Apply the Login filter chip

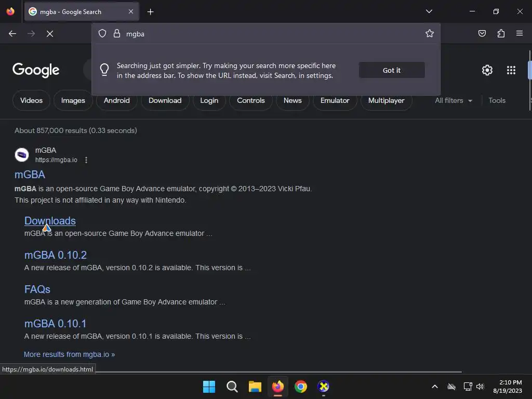[209, 100]
